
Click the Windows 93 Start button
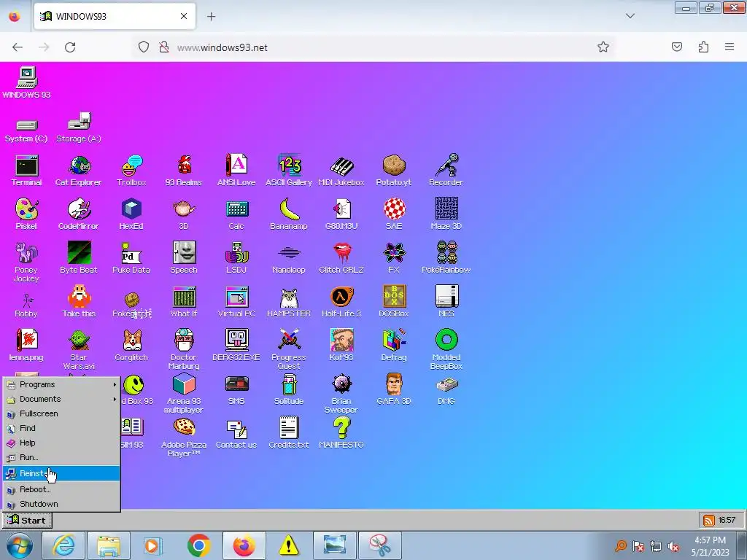click(27, 520)
